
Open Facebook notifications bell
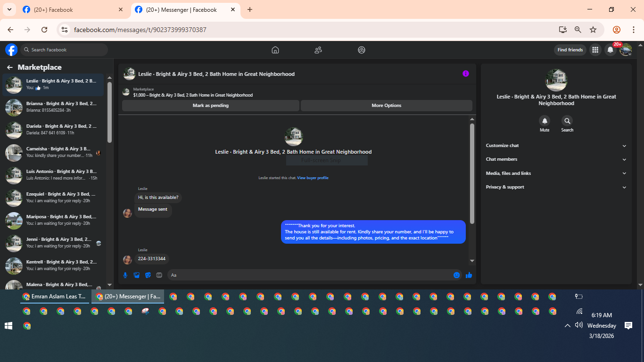611,50
